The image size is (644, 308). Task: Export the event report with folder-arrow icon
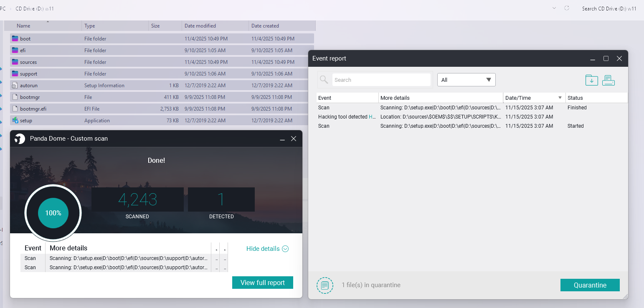(591, 80)
